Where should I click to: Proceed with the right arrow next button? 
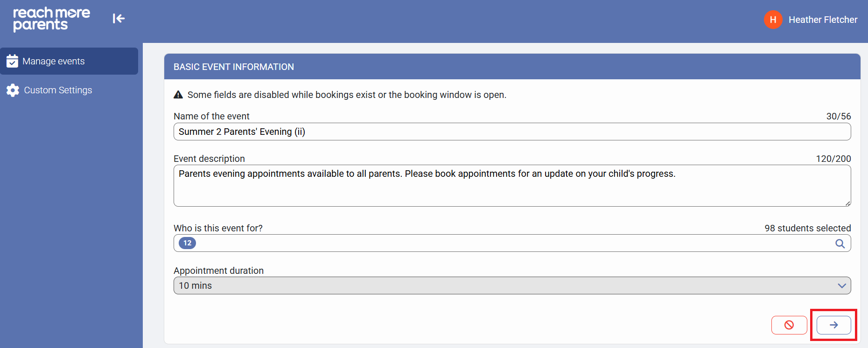click(x=833, y=325)
